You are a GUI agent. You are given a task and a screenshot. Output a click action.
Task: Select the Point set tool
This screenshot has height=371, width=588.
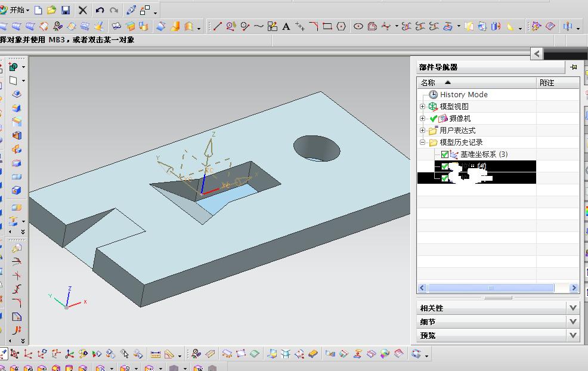click(299, 26)
